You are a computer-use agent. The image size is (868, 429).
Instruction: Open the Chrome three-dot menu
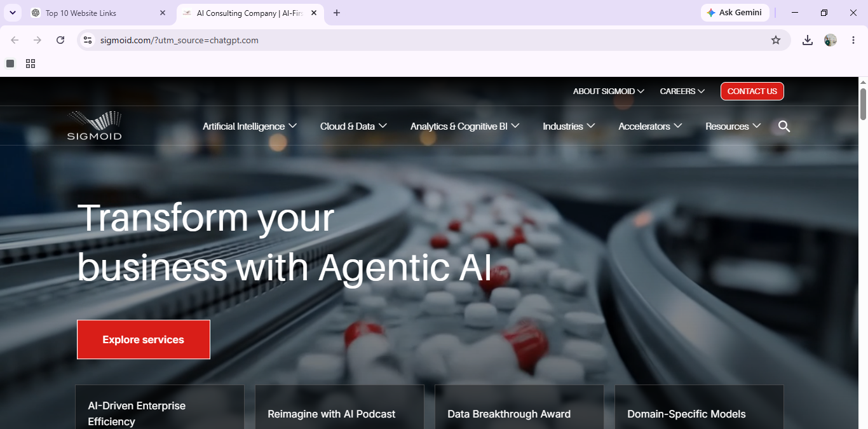[852, 40]
